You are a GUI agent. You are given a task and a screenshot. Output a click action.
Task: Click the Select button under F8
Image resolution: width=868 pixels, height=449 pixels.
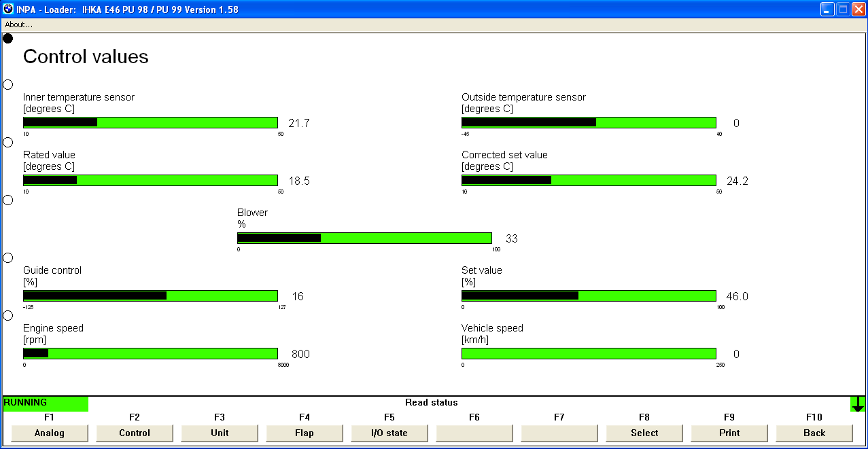644,433
